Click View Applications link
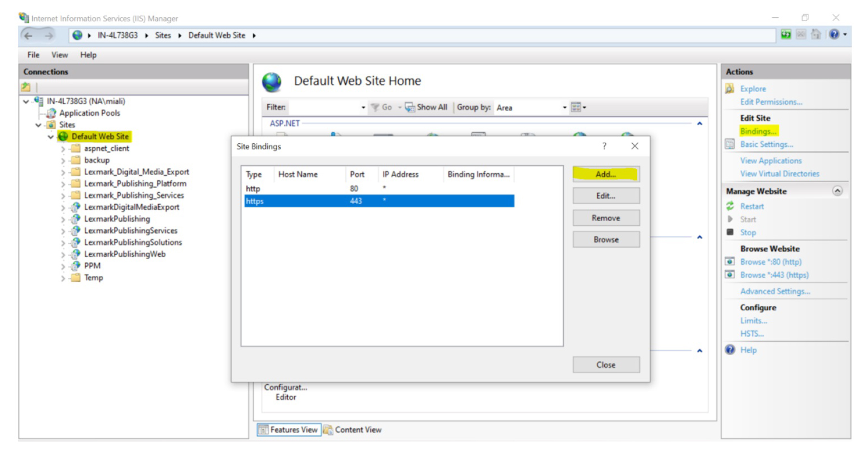The image size is (868, 455). [x=771, y=161]
